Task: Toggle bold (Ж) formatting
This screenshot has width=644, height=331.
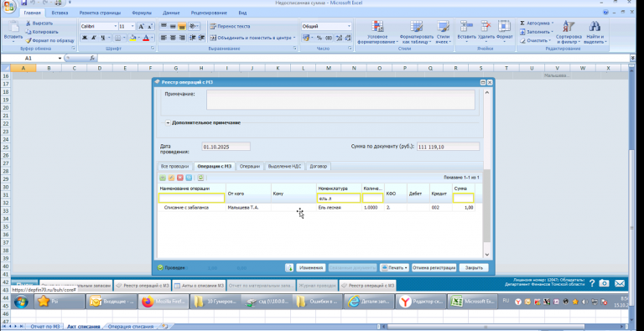Action: tap(85, 38)
